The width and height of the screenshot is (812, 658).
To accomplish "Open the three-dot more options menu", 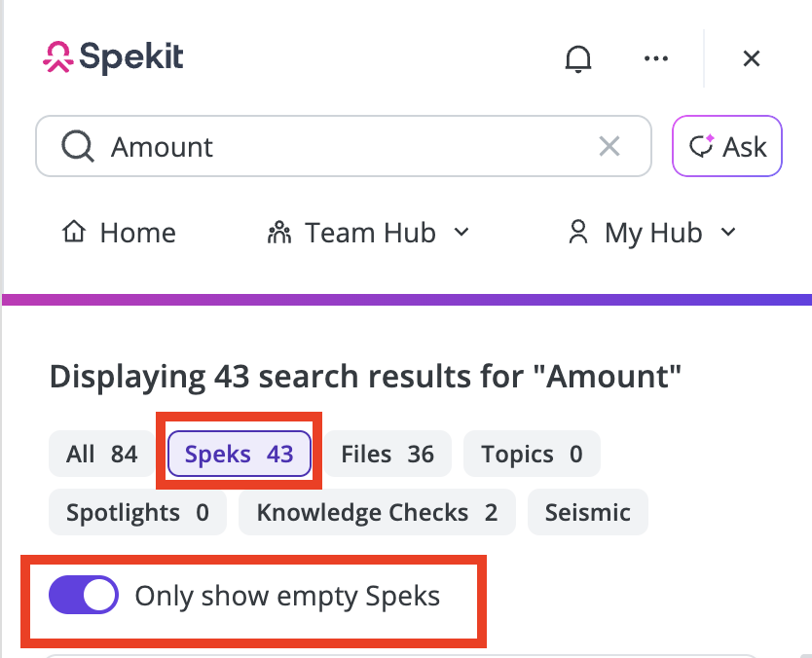I will pos(655,58).
